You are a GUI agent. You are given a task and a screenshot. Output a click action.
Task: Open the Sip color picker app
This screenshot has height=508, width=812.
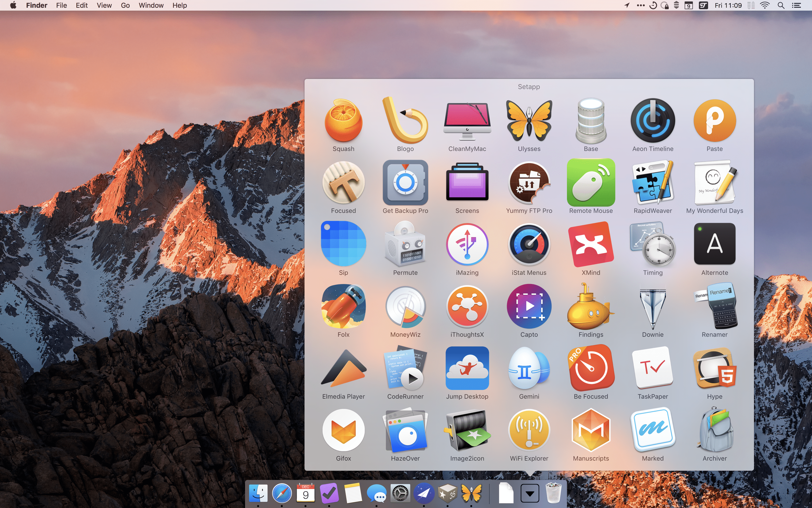point(343,244)
